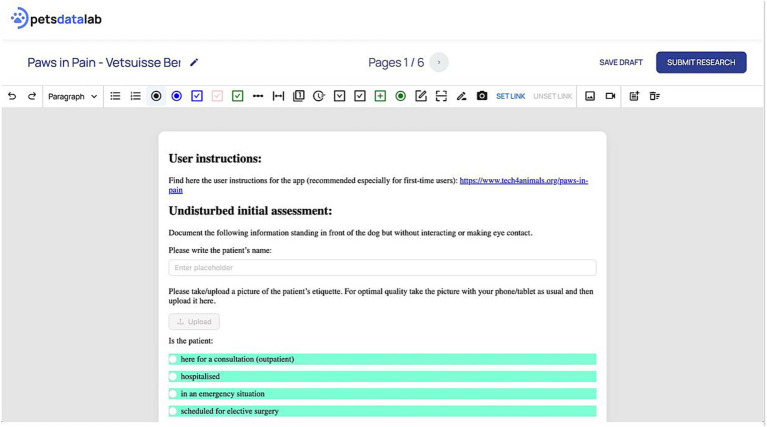Click the redo arrow icon
Screen dimensions: 767x427
[32, 96]
